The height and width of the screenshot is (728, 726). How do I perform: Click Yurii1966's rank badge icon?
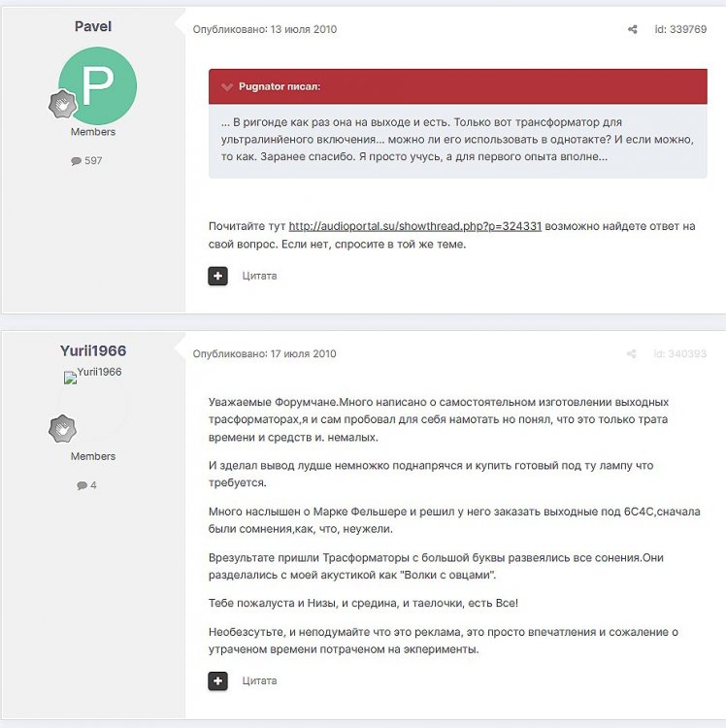(x=63, y=428)
